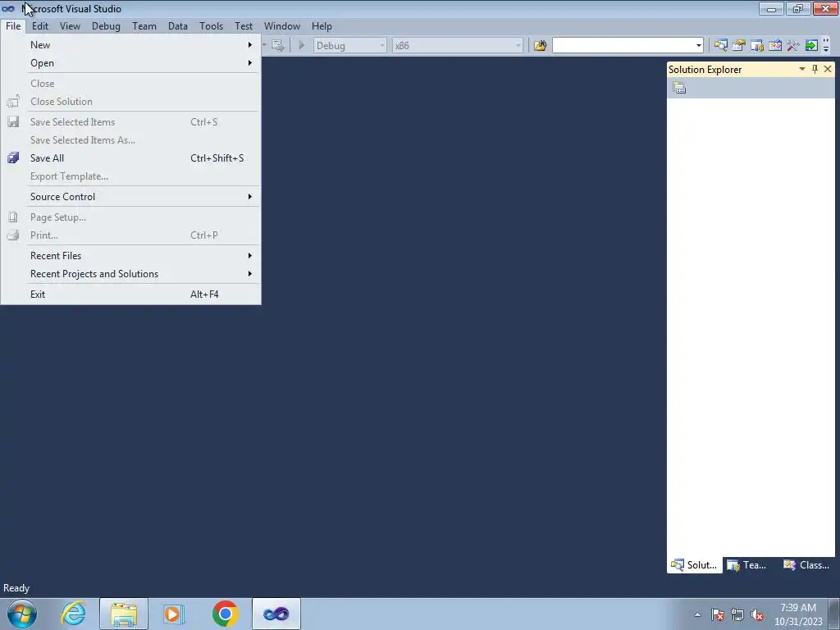The image size is (840, 630).
Task: Switch to the Team Explorer bottom tab
Action: (746, 565)
